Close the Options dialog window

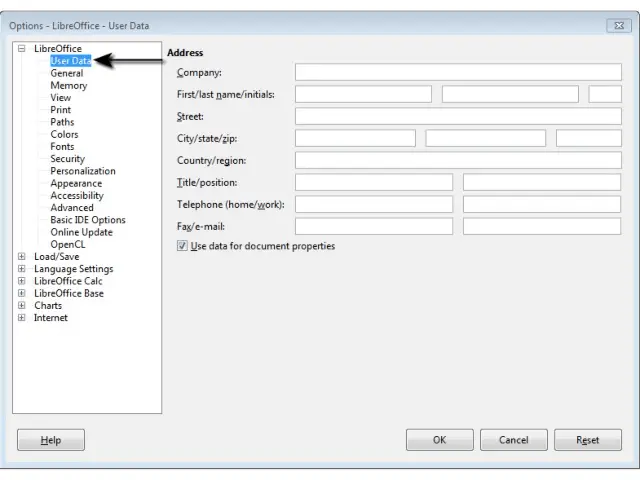(x=619, y=25)
